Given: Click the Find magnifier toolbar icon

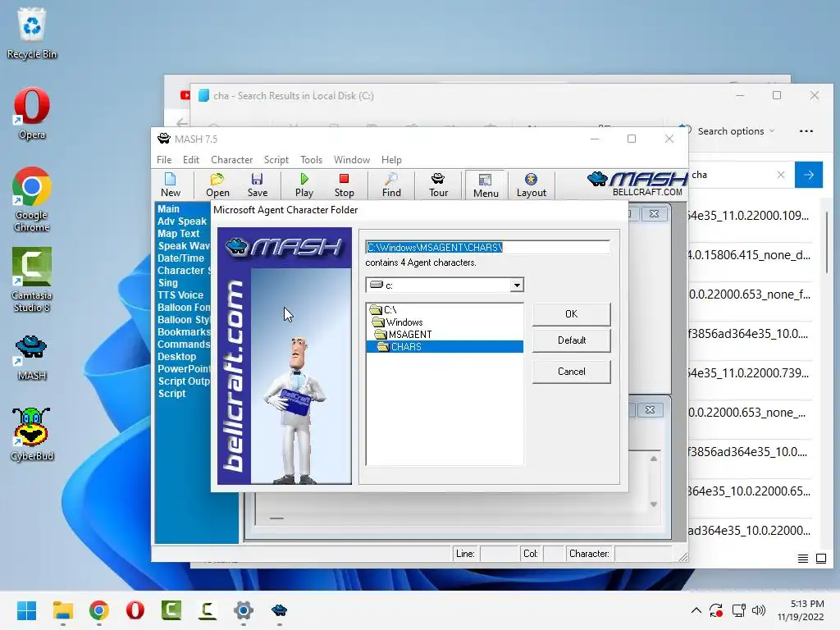Looking at the screenshot, I should click(391, 185).
